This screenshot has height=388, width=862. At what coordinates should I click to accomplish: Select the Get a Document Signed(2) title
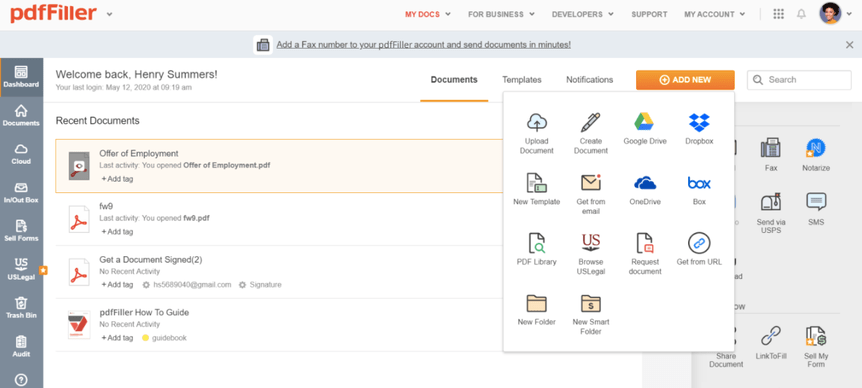[151, 259]
